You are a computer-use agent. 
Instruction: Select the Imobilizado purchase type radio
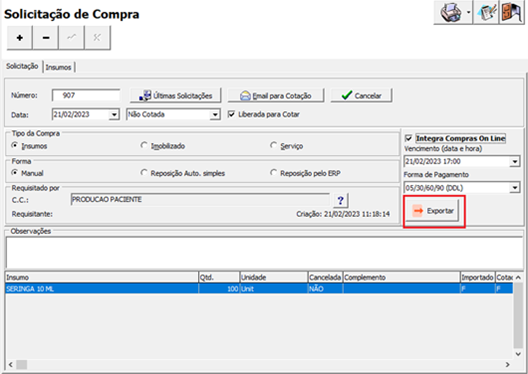click(144, 145)
